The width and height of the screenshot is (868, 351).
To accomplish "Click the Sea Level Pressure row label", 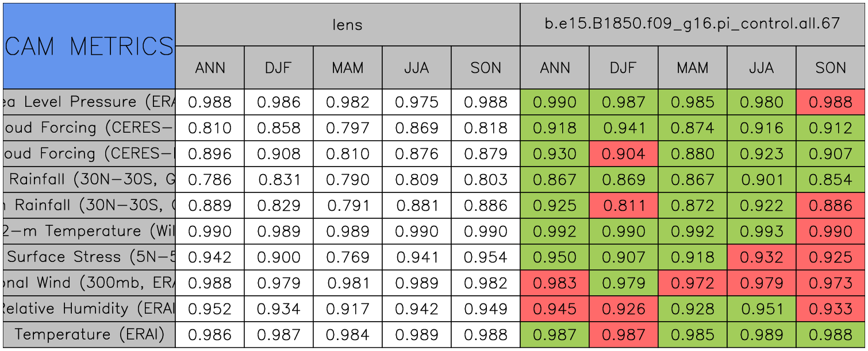I will pos(89,102).
